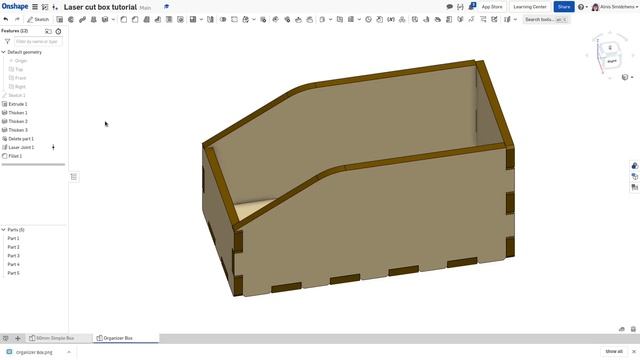This screenshot has width=640, height=360.
Task: Open the Onshape hamburger document menu
Action: coord(35,7)
